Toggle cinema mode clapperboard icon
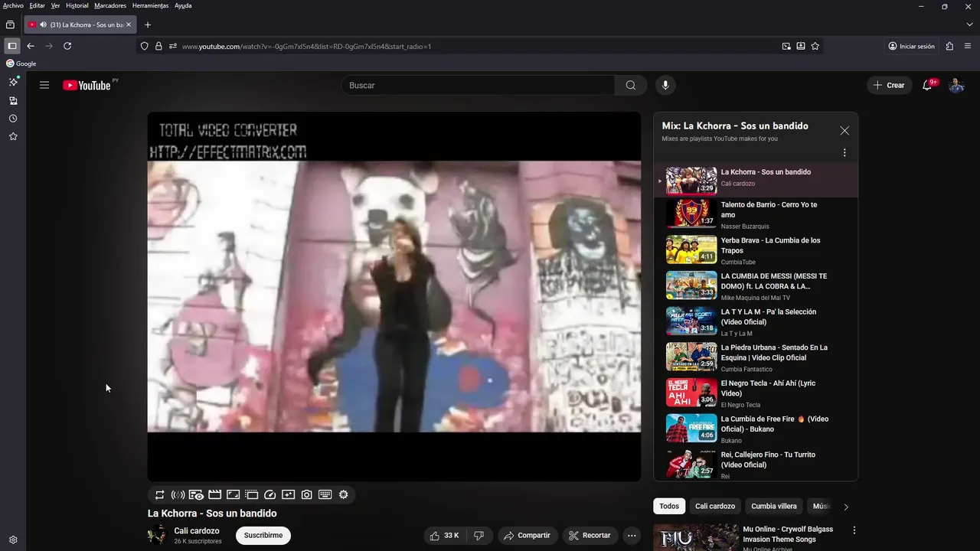 (214, 494)
